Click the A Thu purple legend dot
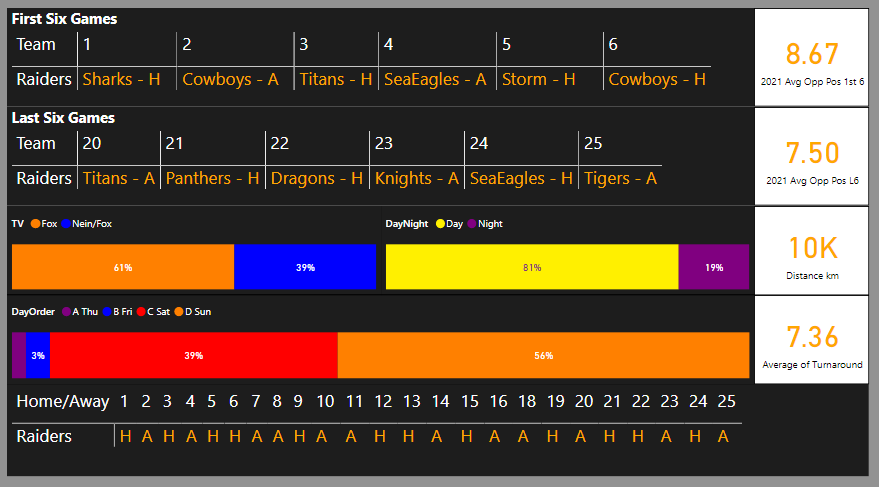 click(66, 312)
